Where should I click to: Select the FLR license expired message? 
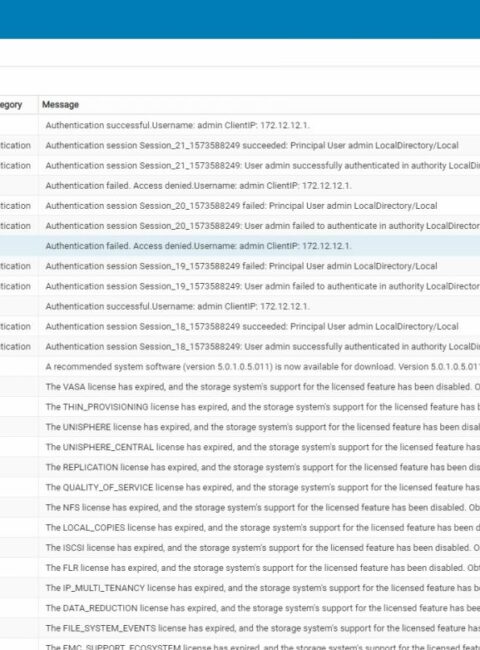[x=240, y=568]
